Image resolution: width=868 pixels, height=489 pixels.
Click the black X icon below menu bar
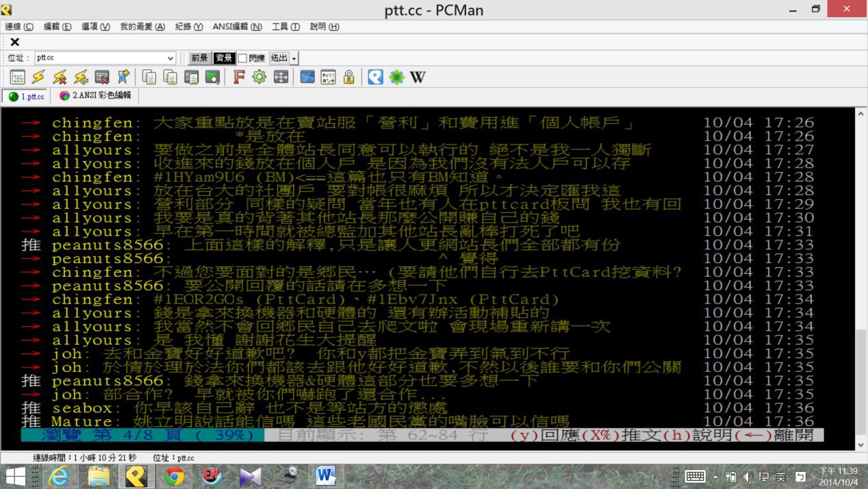pyautogui.click(x=14, y=42)
